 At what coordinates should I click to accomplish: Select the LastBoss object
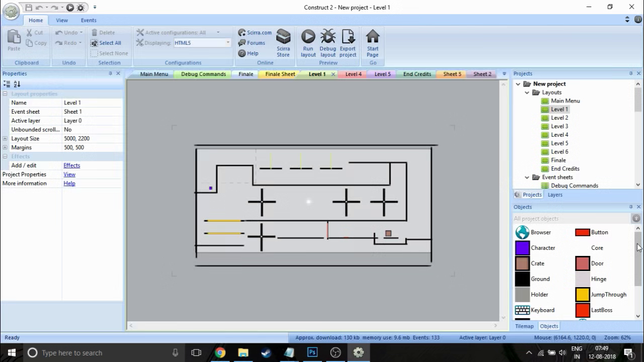coord(583,310)
